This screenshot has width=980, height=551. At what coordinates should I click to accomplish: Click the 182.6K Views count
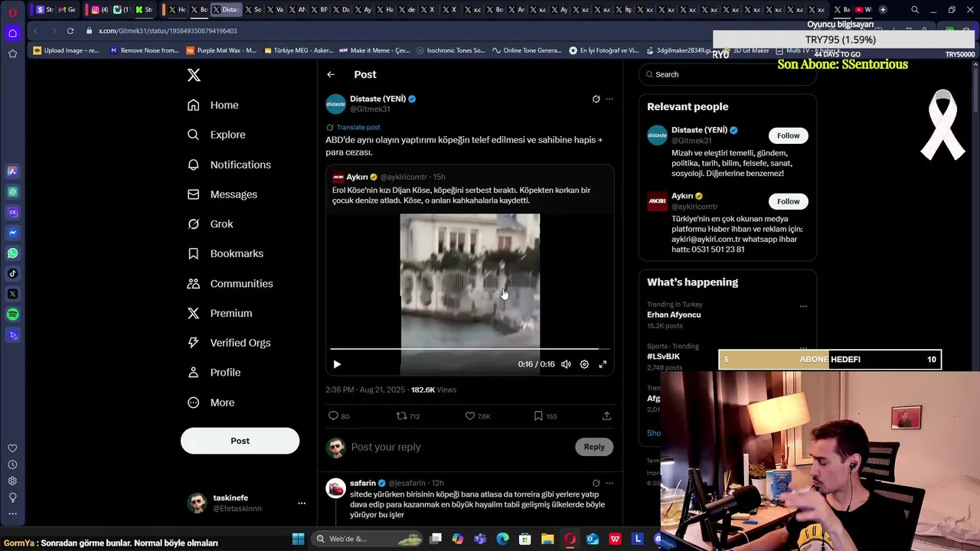[x=433, y=390]
